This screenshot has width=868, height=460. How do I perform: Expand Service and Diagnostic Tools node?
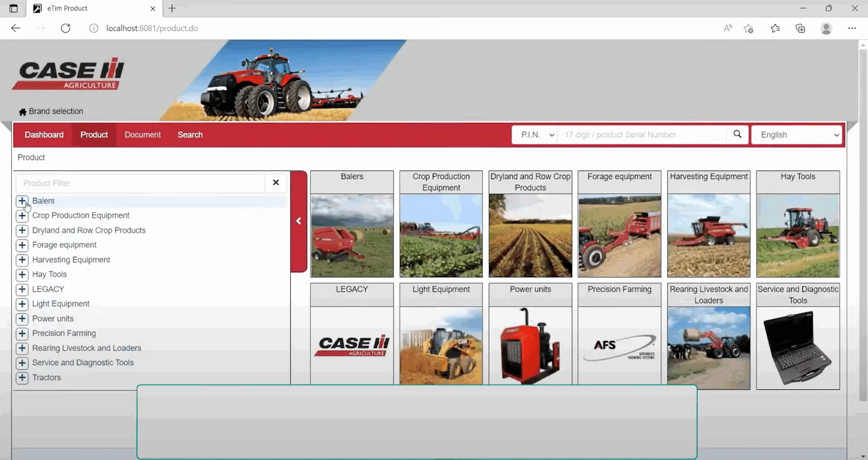click(x=22, y=363)
